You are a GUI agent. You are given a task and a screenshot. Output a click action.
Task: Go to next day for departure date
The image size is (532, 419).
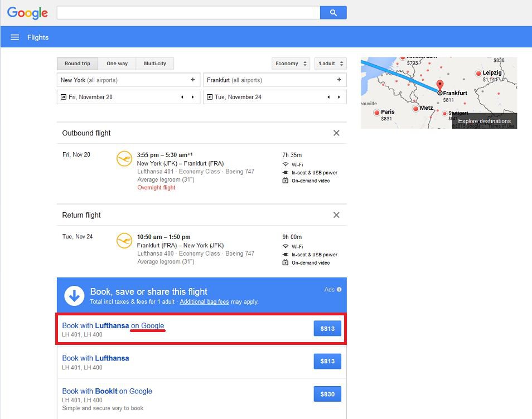(193, 97)
